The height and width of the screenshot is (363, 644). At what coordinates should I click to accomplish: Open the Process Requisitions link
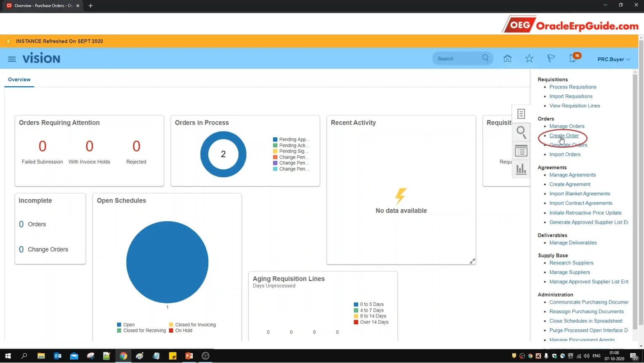[x=572, y=87]
